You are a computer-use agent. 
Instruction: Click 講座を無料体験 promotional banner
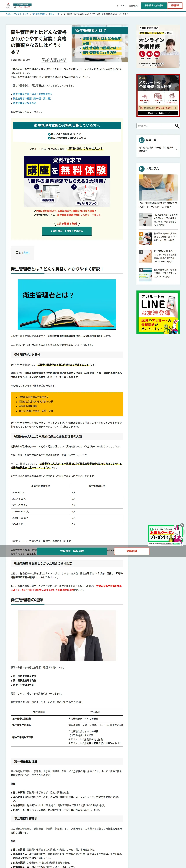(x=67, y=181)
